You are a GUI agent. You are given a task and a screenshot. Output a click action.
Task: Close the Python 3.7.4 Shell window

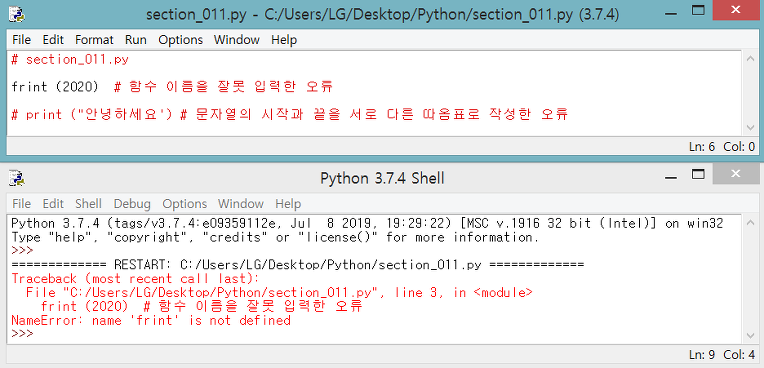(x=735, y=174)
